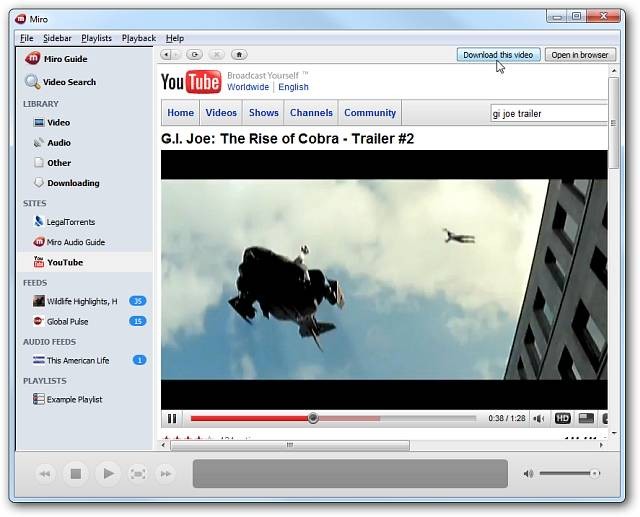Image resolution: width=640 pixels, height=517 pixels.
Task: Click the This American Life count badge
Action: coord(140,360)
